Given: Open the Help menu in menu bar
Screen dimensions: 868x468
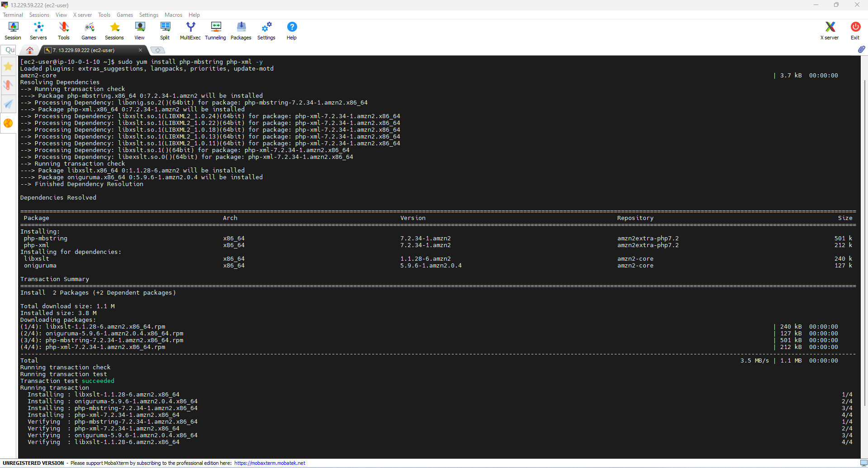Looking at the screenshot, I should (x=194, y=15).
